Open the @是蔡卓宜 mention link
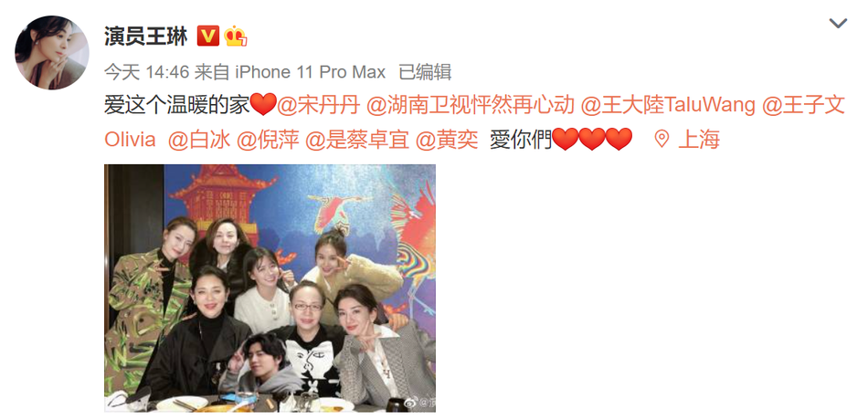Image resolution: width=868 pixels, height=419 pixels. click(357, 140)
